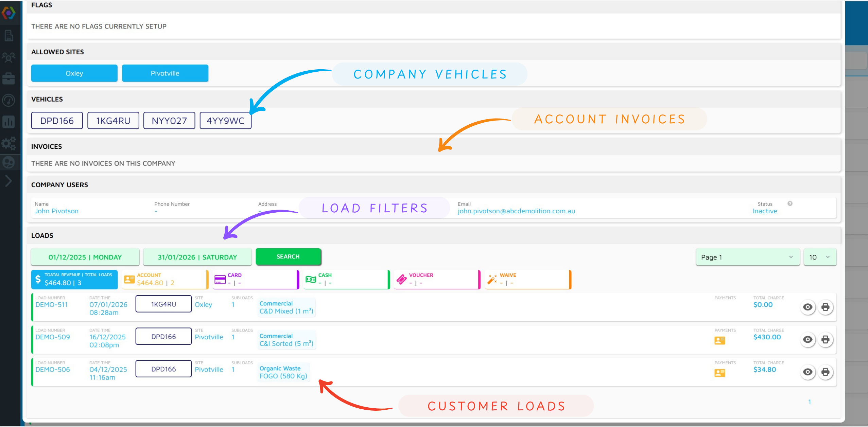Click 1KG4RU plate on load DEMO-511

[x=163, y=304]
